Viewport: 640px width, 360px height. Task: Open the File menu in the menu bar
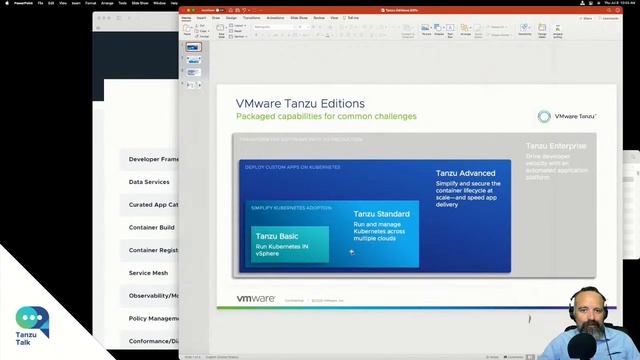coord(40,3)
